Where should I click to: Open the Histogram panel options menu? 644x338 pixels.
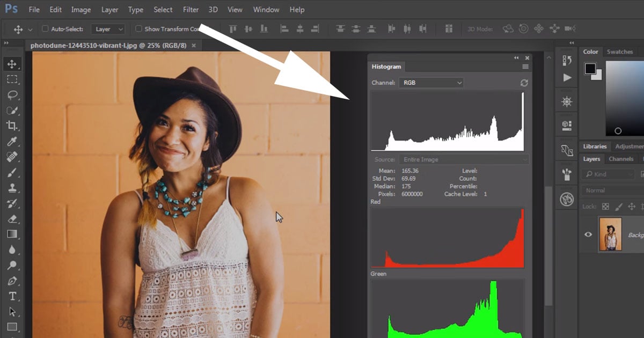[525, 67]
